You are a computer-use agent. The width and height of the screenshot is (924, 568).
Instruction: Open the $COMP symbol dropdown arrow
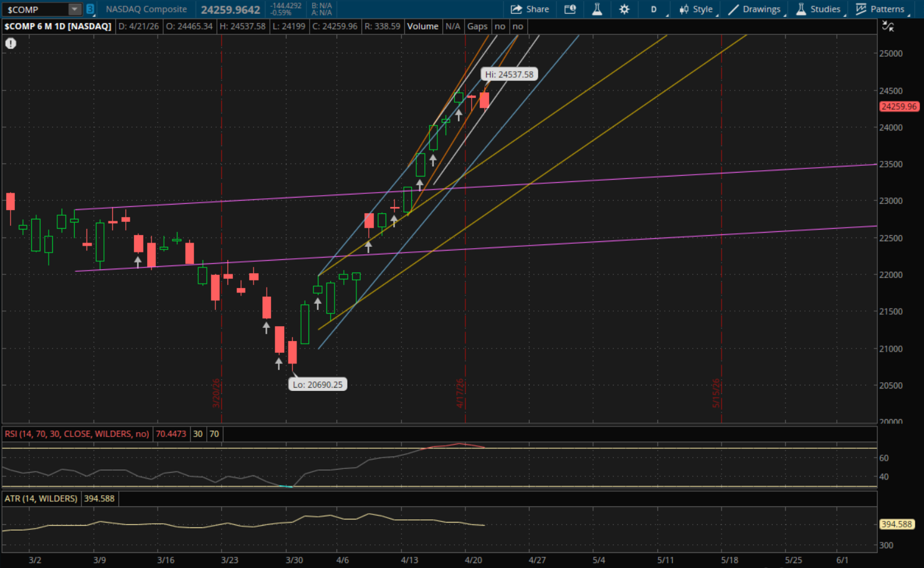click(74, 9)
